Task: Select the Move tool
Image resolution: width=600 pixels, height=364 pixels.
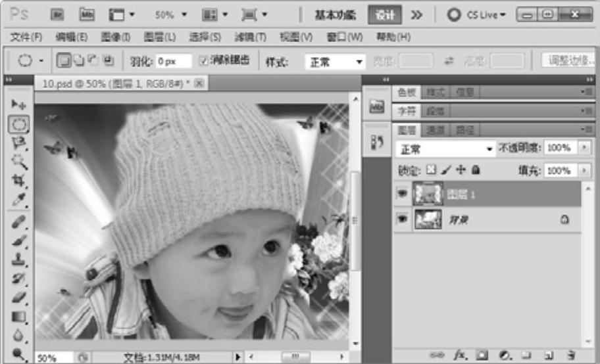Action: [x=18, y=105]
